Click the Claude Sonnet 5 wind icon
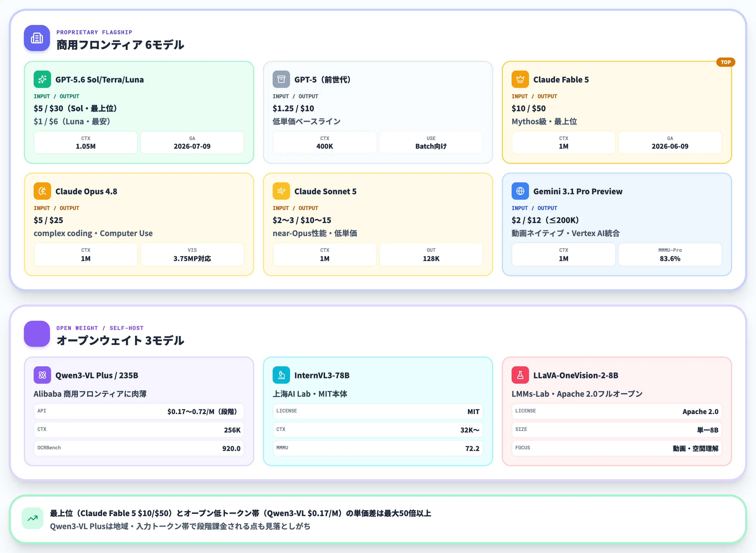Screen dimensions: 756x553 coord(281,191)
